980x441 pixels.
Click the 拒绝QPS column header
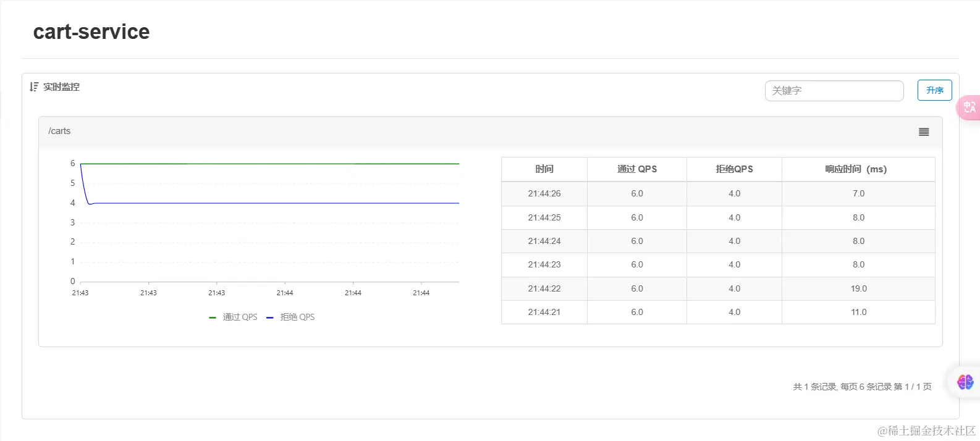coord(734,169)
